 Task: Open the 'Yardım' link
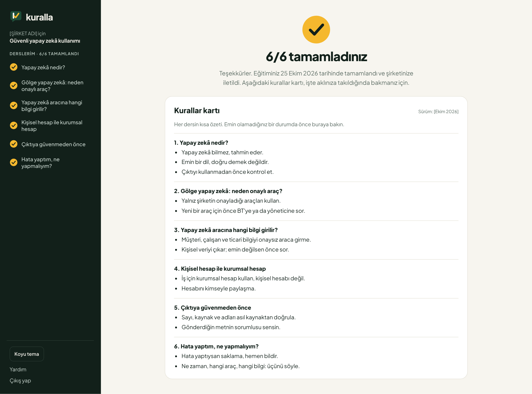pyautogui.click(x=18, y=369)
